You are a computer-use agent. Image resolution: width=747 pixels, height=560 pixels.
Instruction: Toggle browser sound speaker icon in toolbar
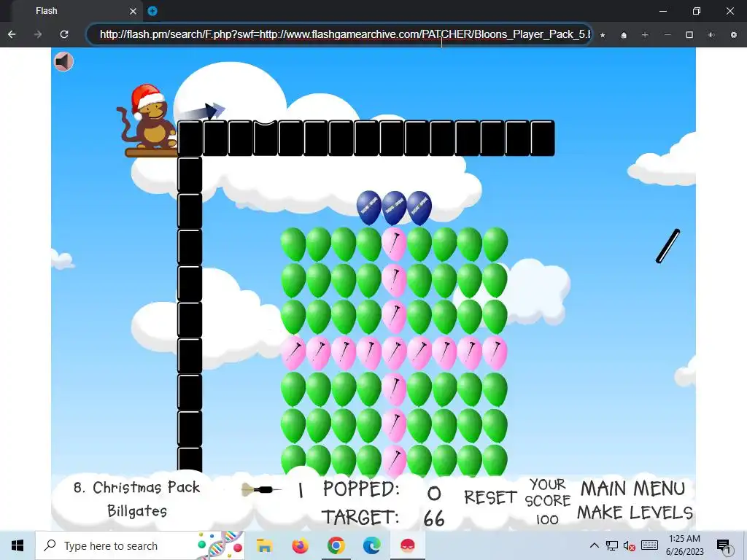click(x=711, y=35)
